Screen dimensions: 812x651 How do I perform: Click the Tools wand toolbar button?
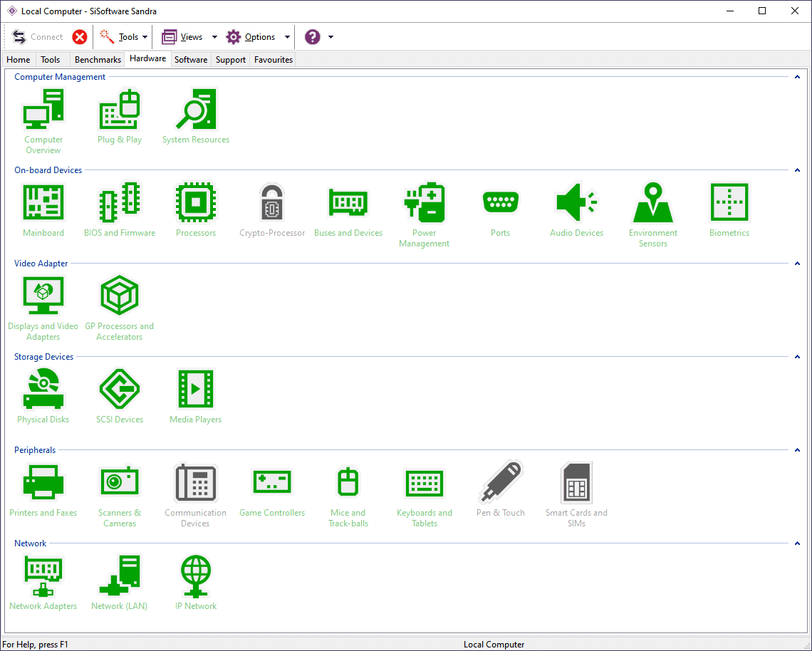click(x=119, y=37)
